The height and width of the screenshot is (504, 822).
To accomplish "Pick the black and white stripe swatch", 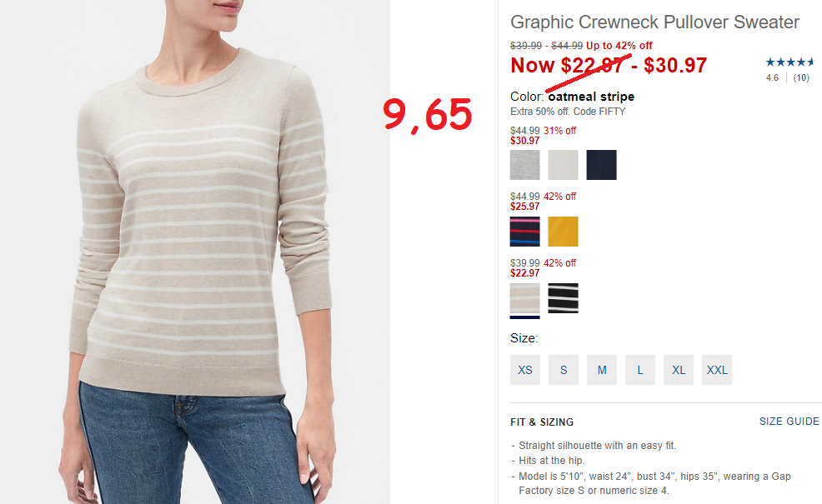I will click(563, 298).
